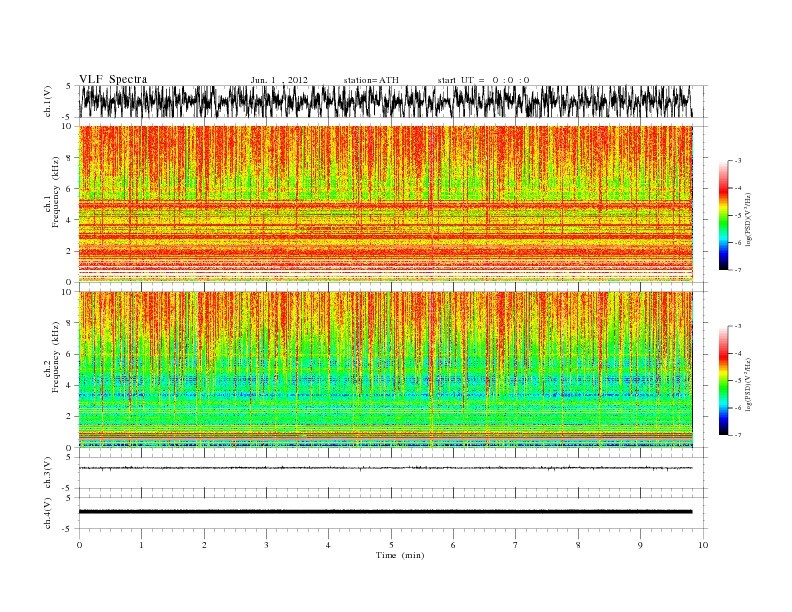This screenshot has height=612, width=792.
Task: Click the "2" kHz tick on ch.1 spectrogram
Action: coord(69,251)
